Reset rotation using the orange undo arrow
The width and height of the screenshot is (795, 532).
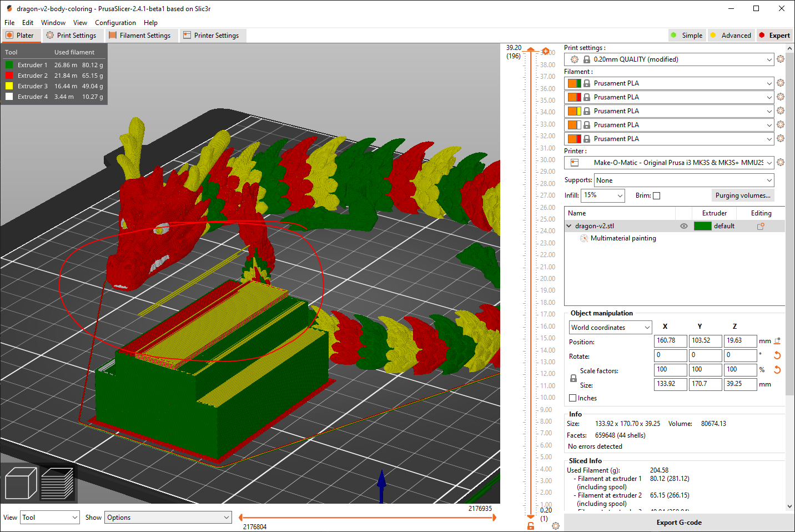[x=778, y=355]
